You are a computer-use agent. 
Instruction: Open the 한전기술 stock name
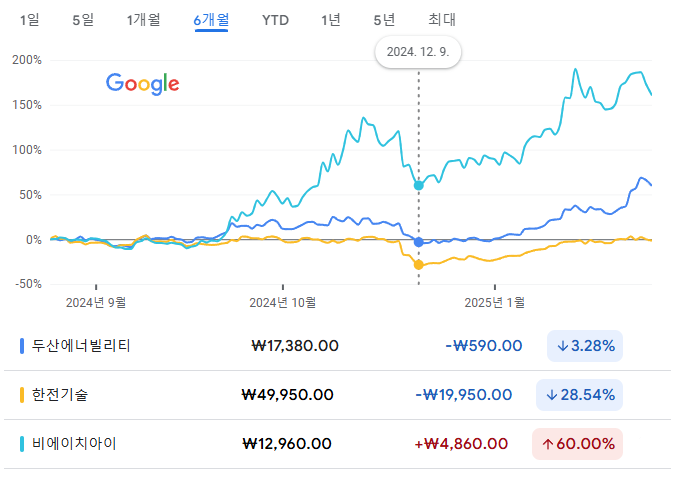pyautogui.click(x=60, y=395)
